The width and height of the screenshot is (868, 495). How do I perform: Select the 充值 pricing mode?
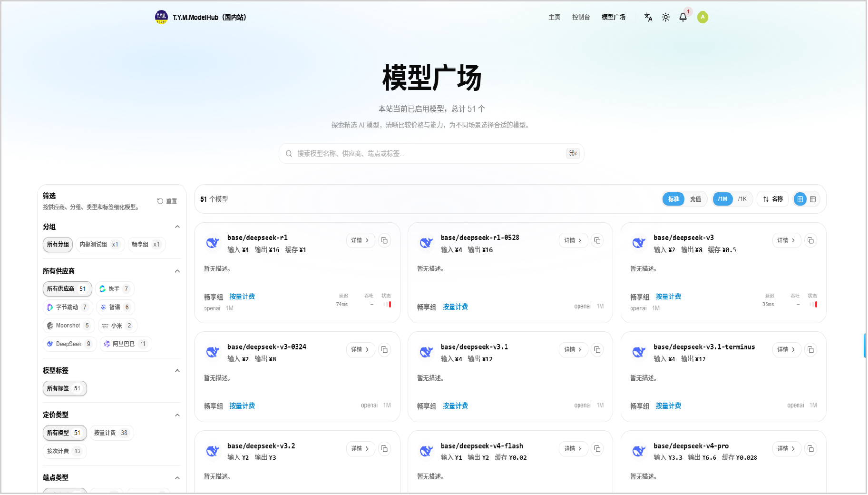(695, 199)
